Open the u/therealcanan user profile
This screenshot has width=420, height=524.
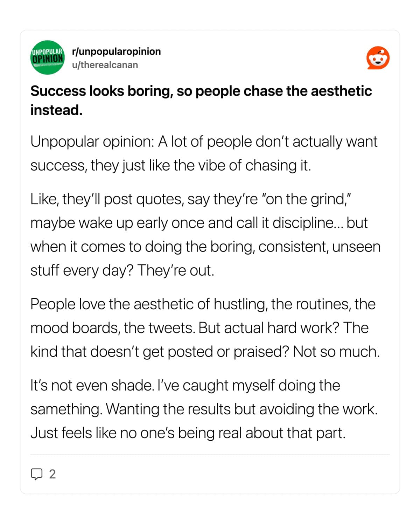tap(105, 65)
